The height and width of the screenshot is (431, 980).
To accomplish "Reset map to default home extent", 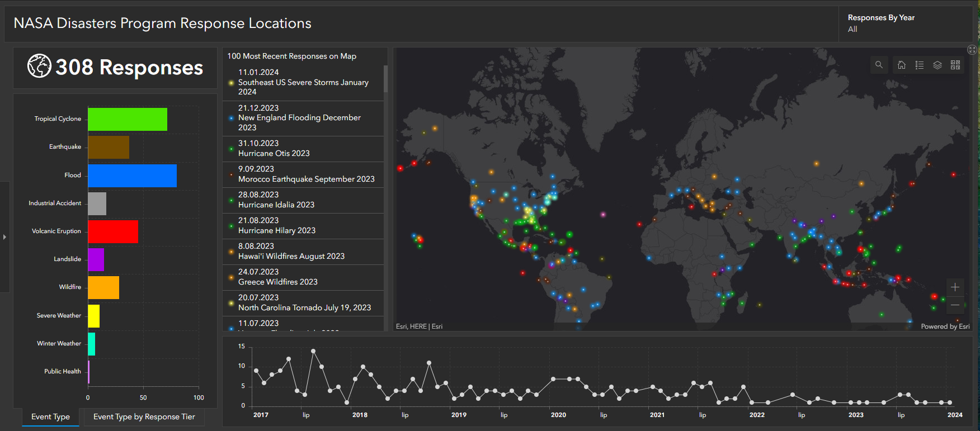I will 901,65.
